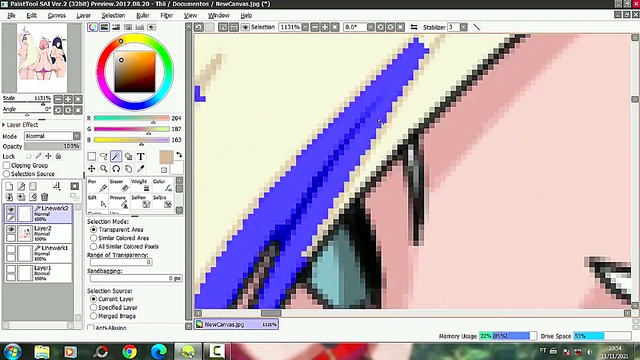Open the Canvas menu
This screenshot has width=640, height=360.
click(x=56, y=16)
